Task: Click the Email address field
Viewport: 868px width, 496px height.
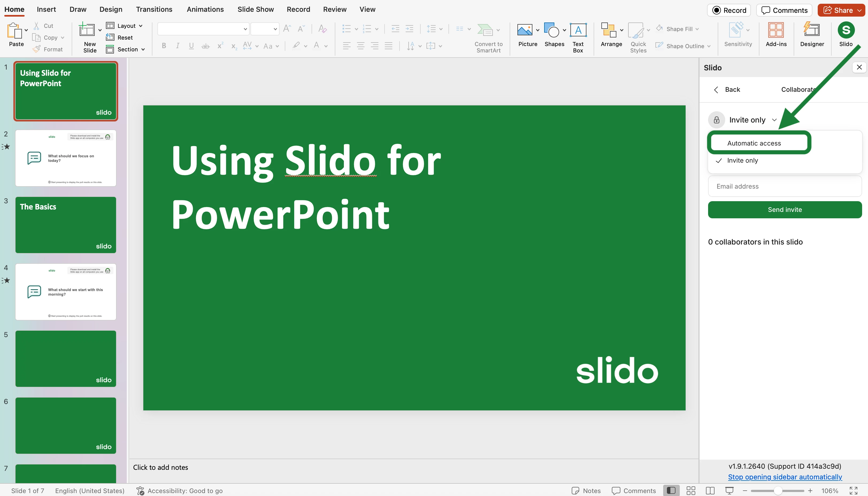Action: 785,186
